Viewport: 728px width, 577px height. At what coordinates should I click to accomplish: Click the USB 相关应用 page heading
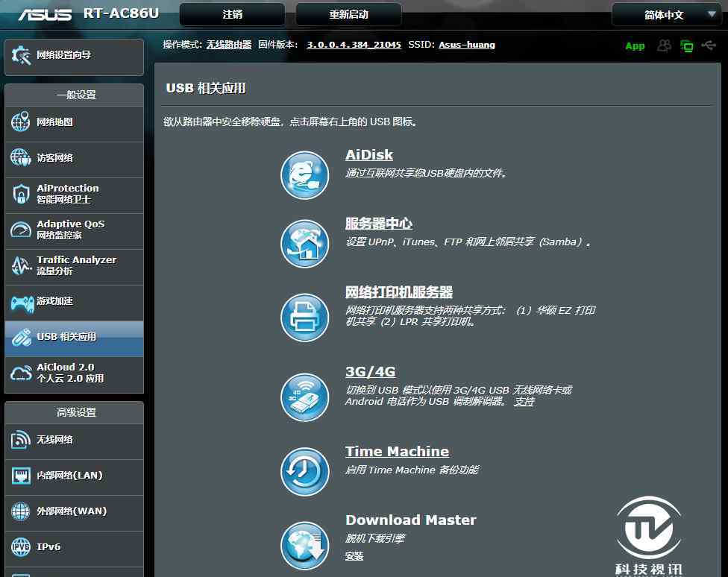[206, 88]
